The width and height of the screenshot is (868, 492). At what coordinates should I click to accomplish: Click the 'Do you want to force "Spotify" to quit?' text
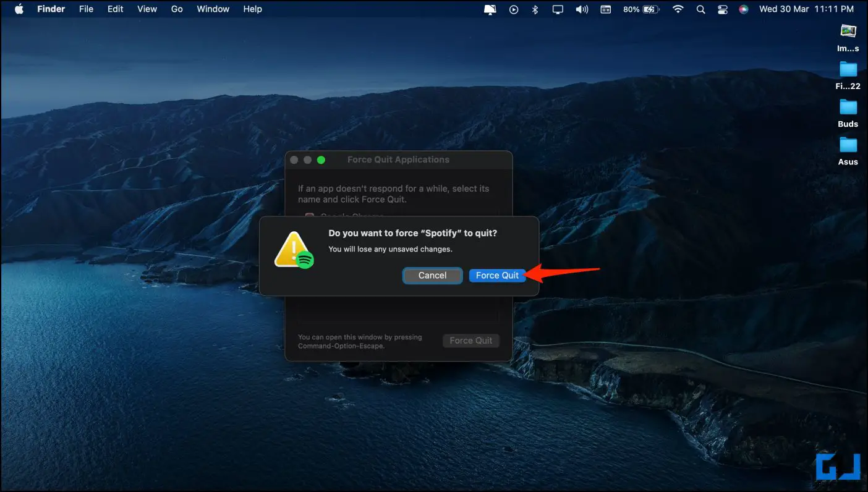(x=412, y=234)
